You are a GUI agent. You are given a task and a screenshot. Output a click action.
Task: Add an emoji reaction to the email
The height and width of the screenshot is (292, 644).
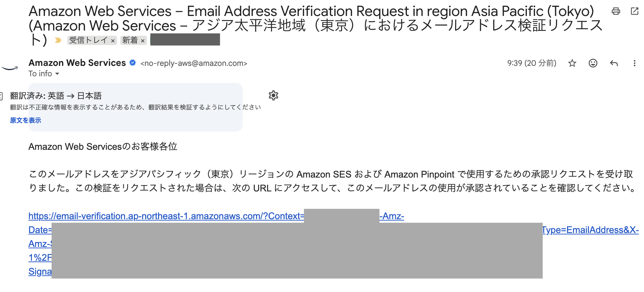(x=593, y=63)
